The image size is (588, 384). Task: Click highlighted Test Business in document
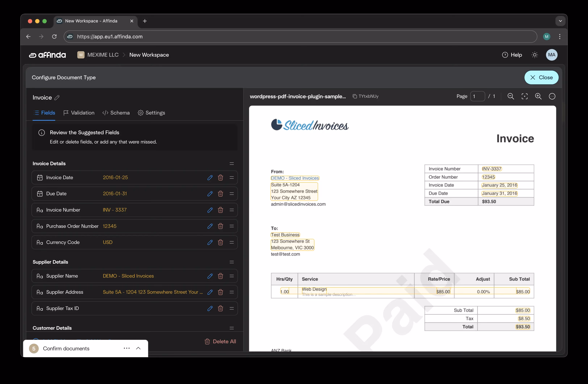point(285,235)
